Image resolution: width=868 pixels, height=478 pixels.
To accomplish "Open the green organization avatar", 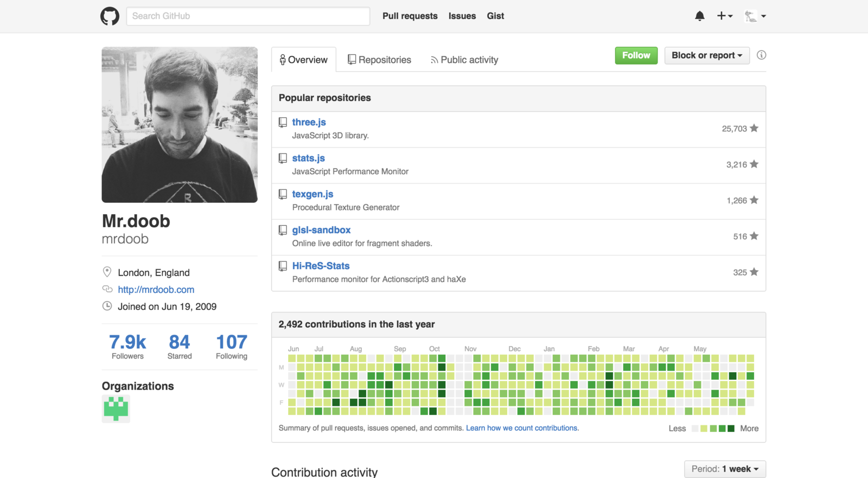I will (x=116, y=409).
